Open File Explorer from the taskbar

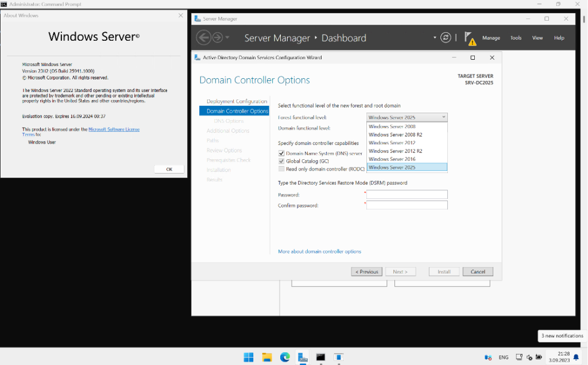267,358
